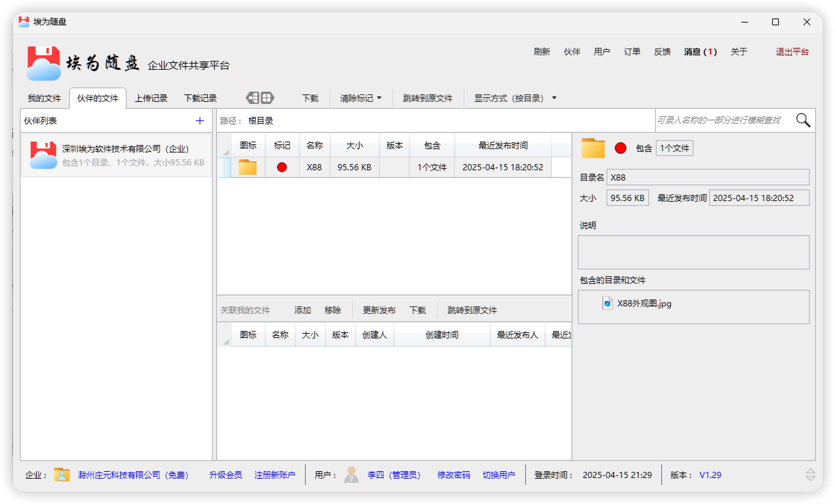Image resolution: width=835 pixels, height=504 pixels.
Task: Open 关于 from top menu
Action: [739, 52]
